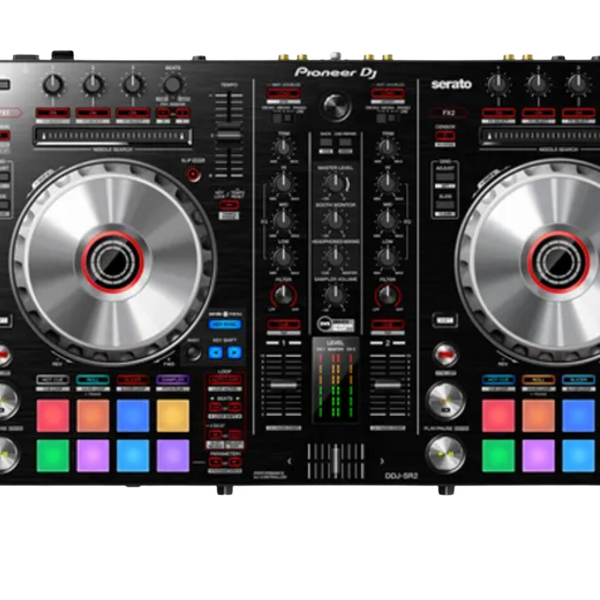Click FX1 parameter knob 2
Screen dimensions: 600x600
tap(93, 85)
